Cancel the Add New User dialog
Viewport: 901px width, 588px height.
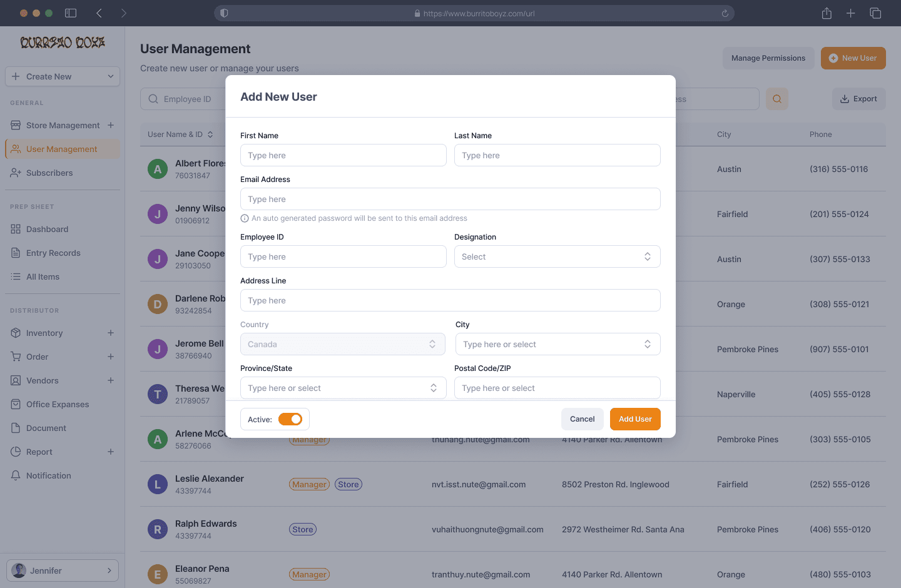pyautogui.click(x=583, y=419)
